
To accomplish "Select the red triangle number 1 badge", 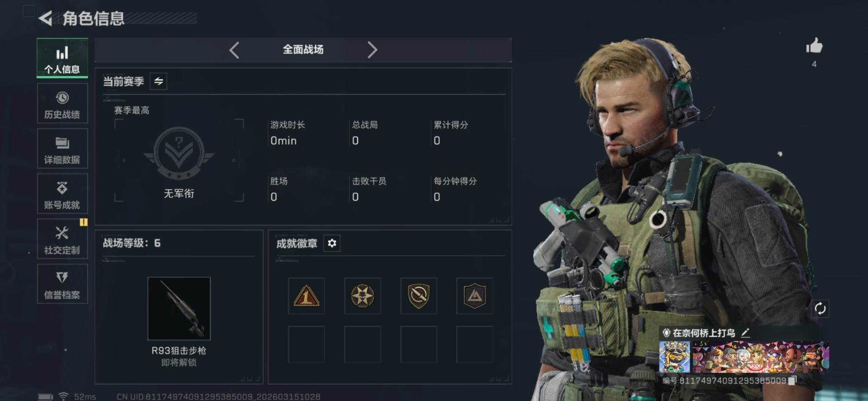I will (307, 296).
